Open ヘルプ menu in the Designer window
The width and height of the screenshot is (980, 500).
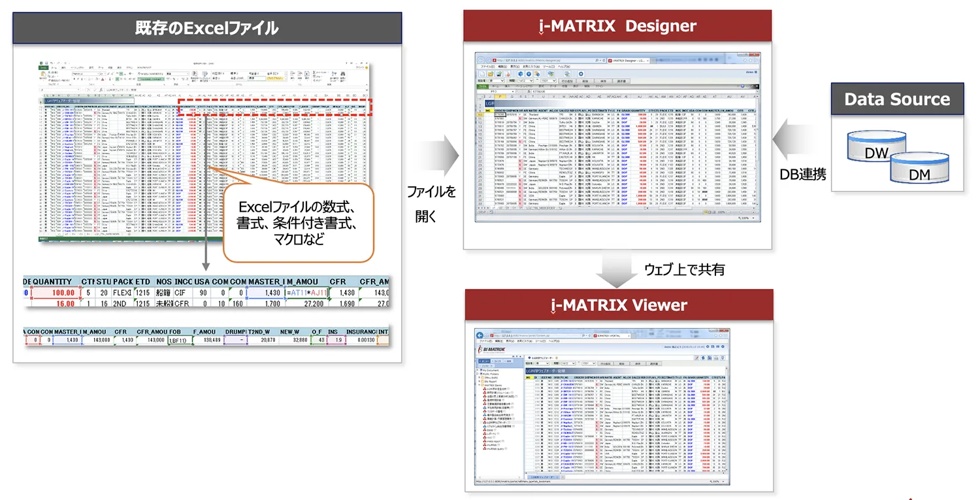pos(564,67)
